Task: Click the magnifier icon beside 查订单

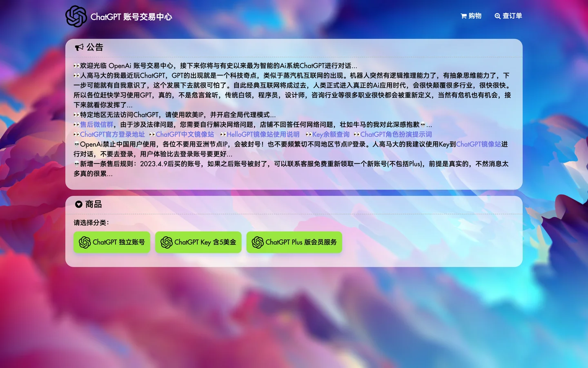Action: point(497,16)
